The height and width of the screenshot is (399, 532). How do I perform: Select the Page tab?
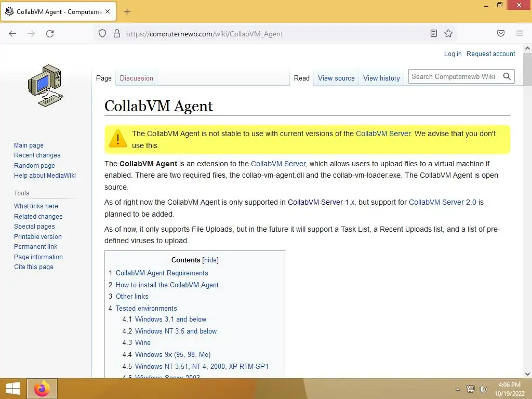pyautogui.click(x=104, y=78)
